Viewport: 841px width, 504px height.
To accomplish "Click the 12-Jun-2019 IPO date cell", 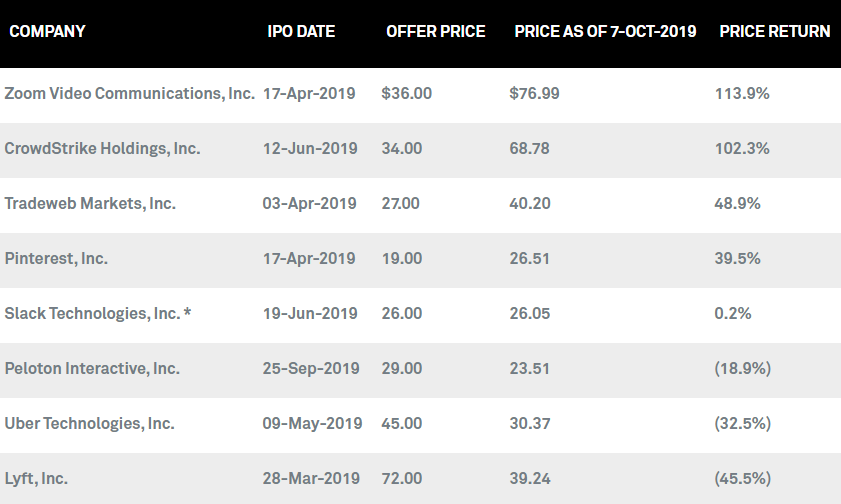I will (310, 149).
